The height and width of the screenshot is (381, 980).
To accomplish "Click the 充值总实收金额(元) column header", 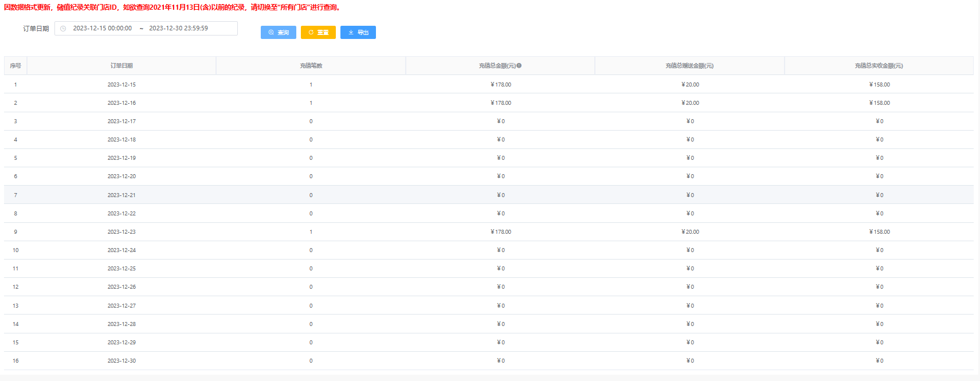I will tap(879, 66).
